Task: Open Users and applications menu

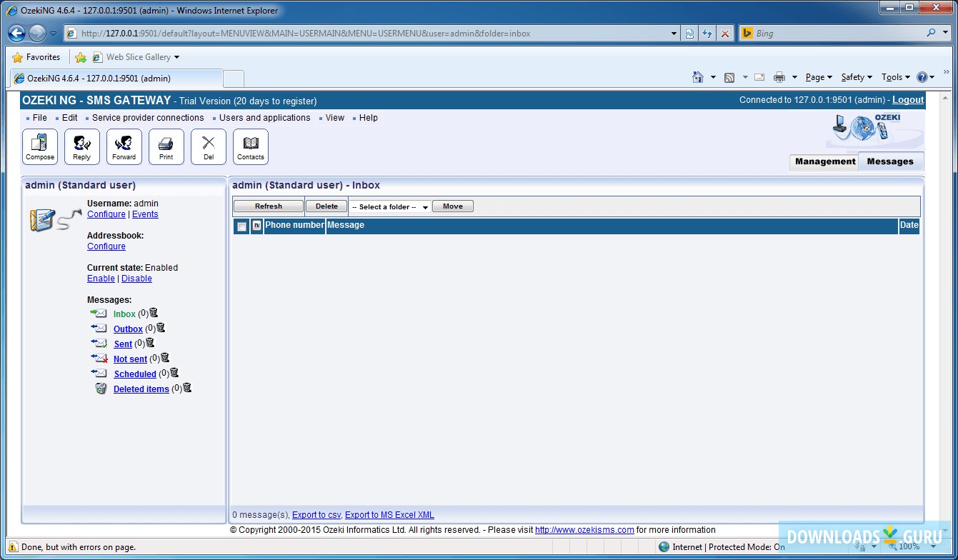Action: [265, 118]
